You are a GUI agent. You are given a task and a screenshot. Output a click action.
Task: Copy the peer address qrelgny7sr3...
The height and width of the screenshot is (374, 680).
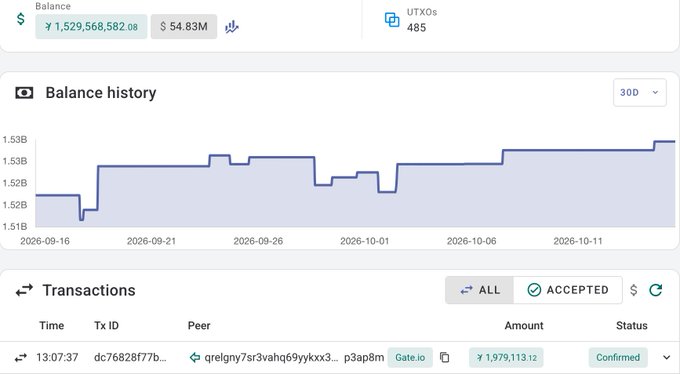coord(445,358)
